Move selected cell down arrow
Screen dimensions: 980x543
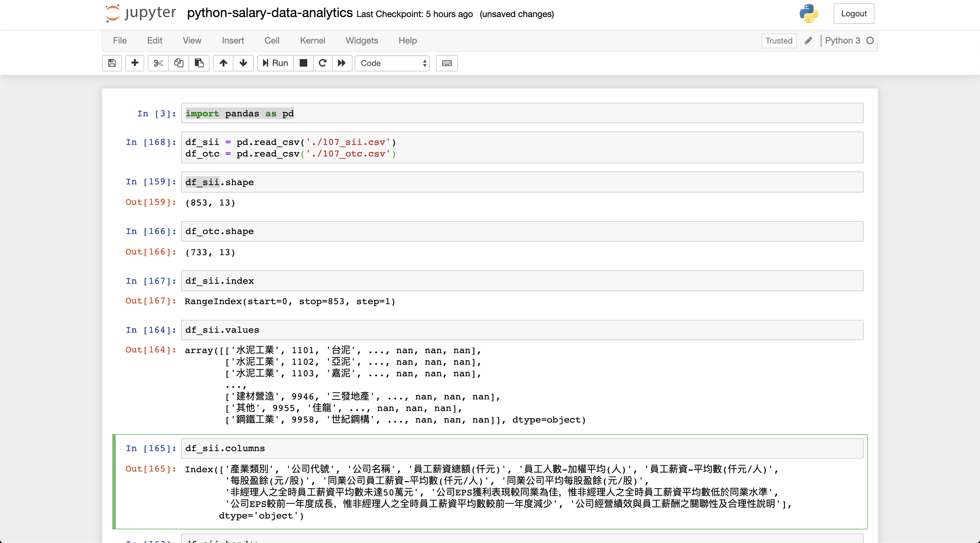click(x=244, y=63)
